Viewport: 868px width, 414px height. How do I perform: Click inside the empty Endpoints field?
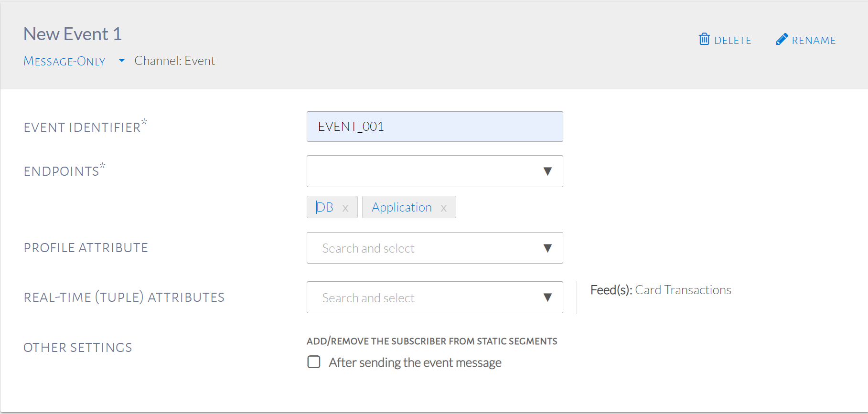click(x=420, y=171)
